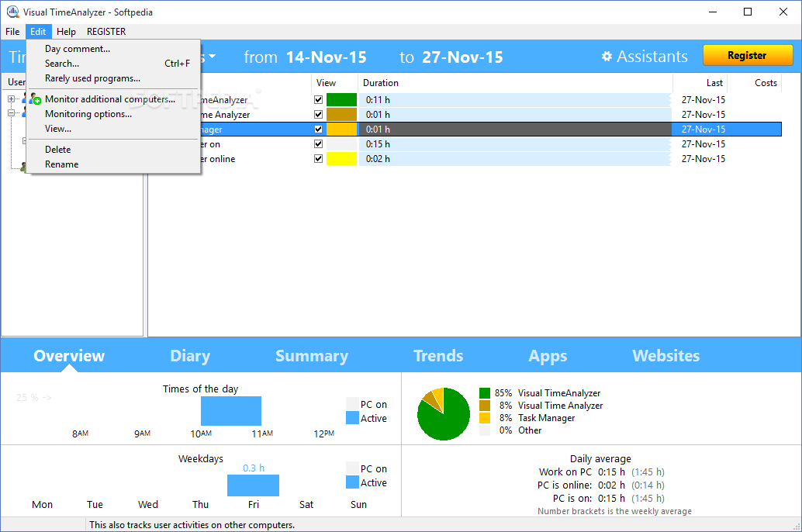Open the Help menu
The width and height of the screenshot is (802, 532).
(66, 32)
